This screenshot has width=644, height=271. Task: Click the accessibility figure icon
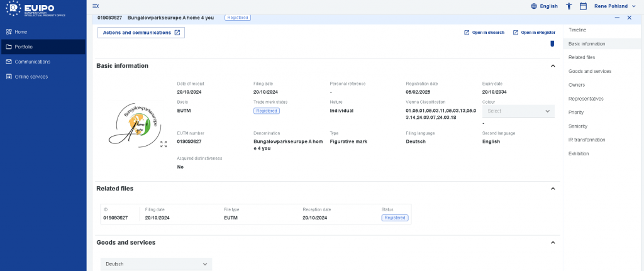coord(569,6)
